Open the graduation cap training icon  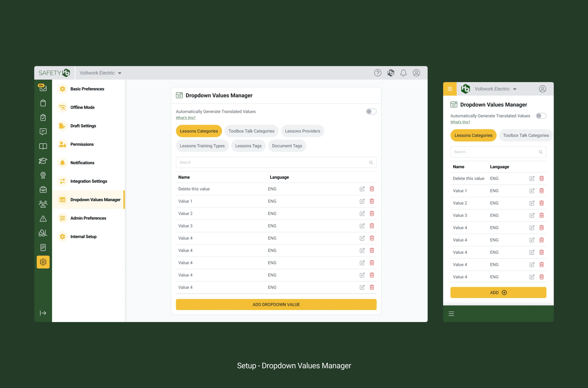pos(43,161)
